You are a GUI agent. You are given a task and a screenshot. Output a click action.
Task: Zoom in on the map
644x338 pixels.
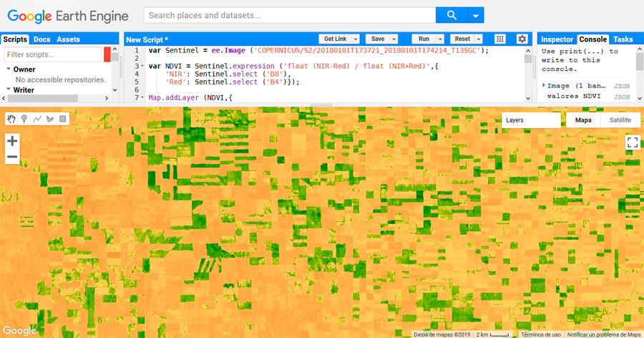pyautogui.click(x=12, y=141)
